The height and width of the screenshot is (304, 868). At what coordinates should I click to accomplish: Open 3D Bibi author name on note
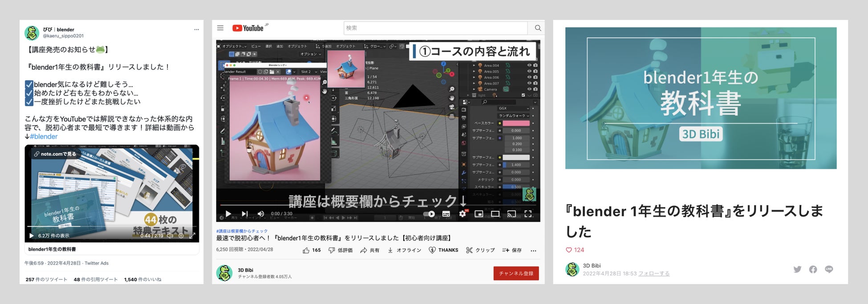tap(592, 266)
